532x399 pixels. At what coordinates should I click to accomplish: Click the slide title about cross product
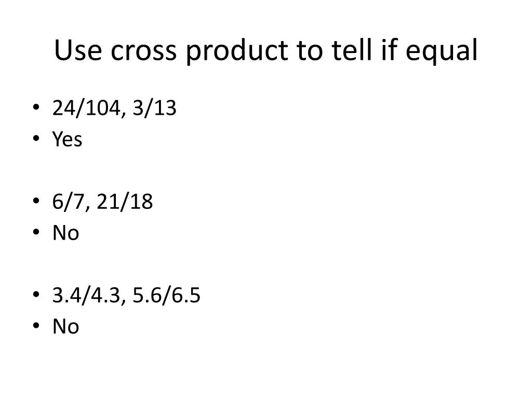pyautogui.click(x=265, y=50)
